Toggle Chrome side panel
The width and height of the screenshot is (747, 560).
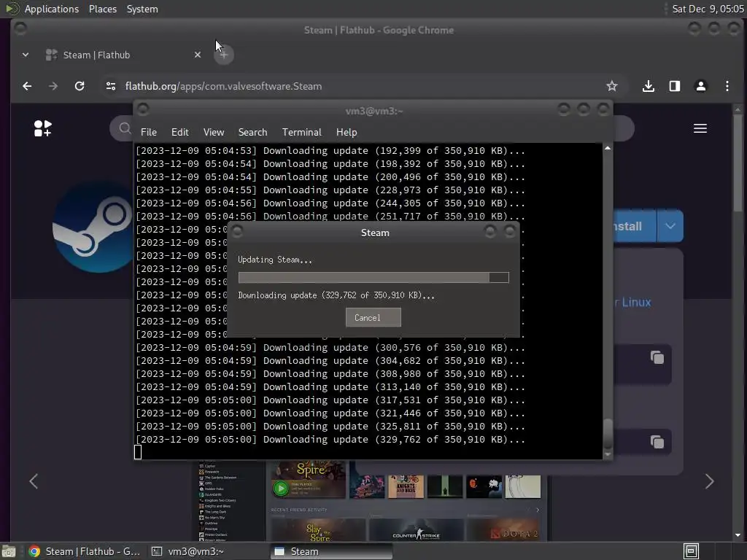tap(674, 86)
